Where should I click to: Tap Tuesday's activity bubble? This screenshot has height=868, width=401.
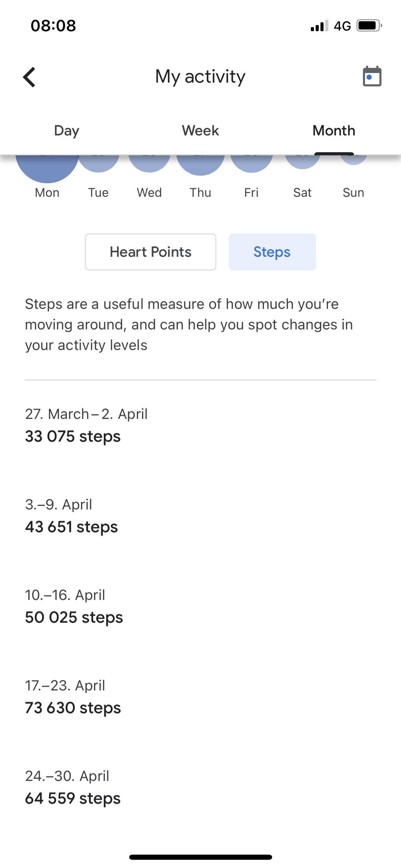[98, 164]
